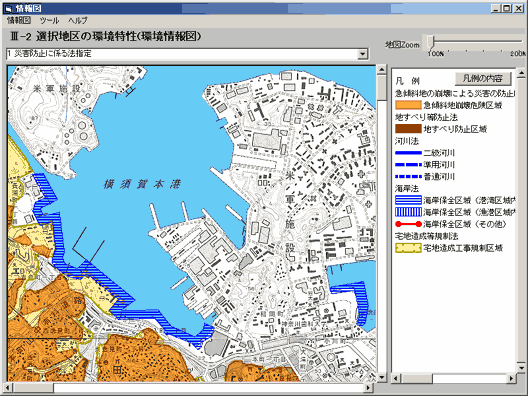Click the 準用河川 legend text

439,165
